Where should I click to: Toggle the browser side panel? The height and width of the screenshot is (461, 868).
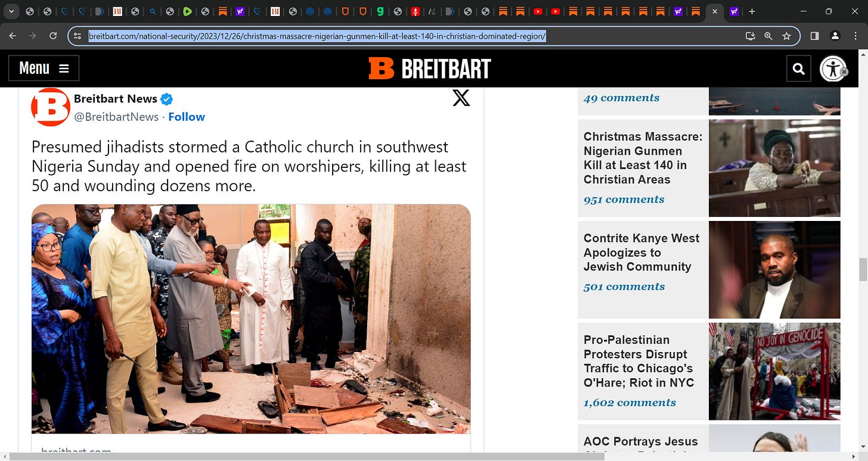point(815,36)
